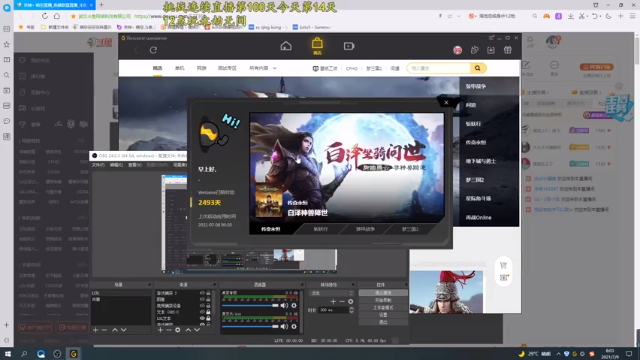The height and width of the screenshot is (360, 640).
Task: Open the WeGame home page icon
Action: pyautogui.click(x=286, y=46)
